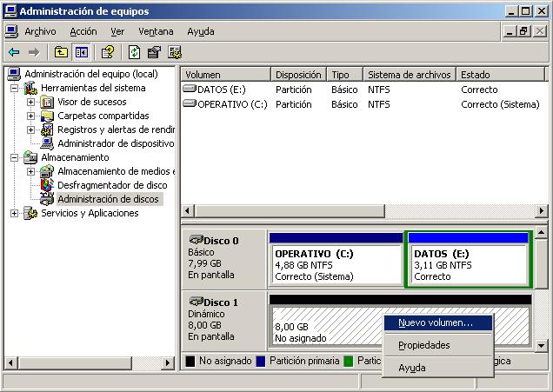The height and width of the screenshot is (392, 553).
Task: Toggle the show/hide console tree icon
Action: (x=80, y=52)
